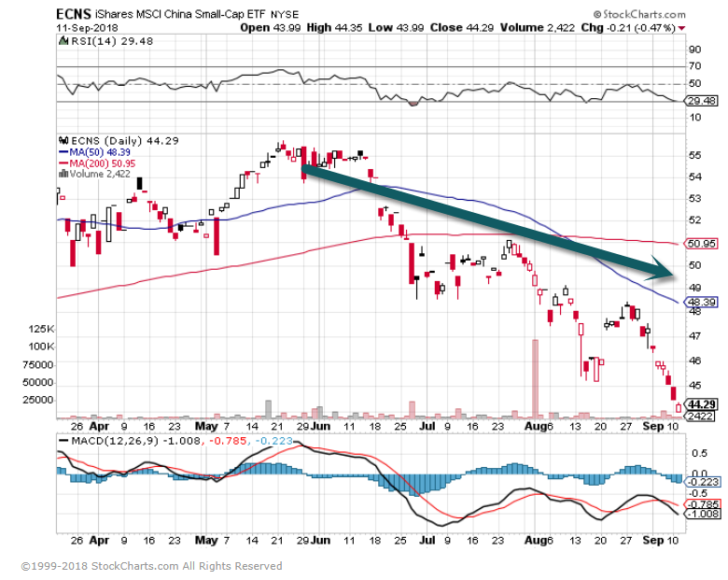The width and height of the screenshot is (728, 580).
Task: Click the Close 44.29 header value
Action: (x=461, y=28)
